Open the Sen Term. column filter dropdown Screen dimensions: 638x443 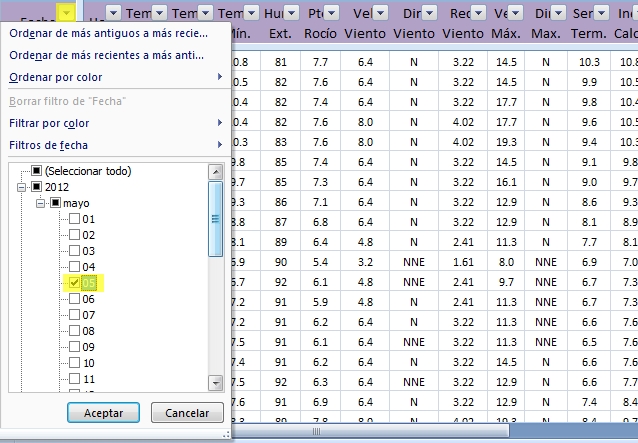602,13
